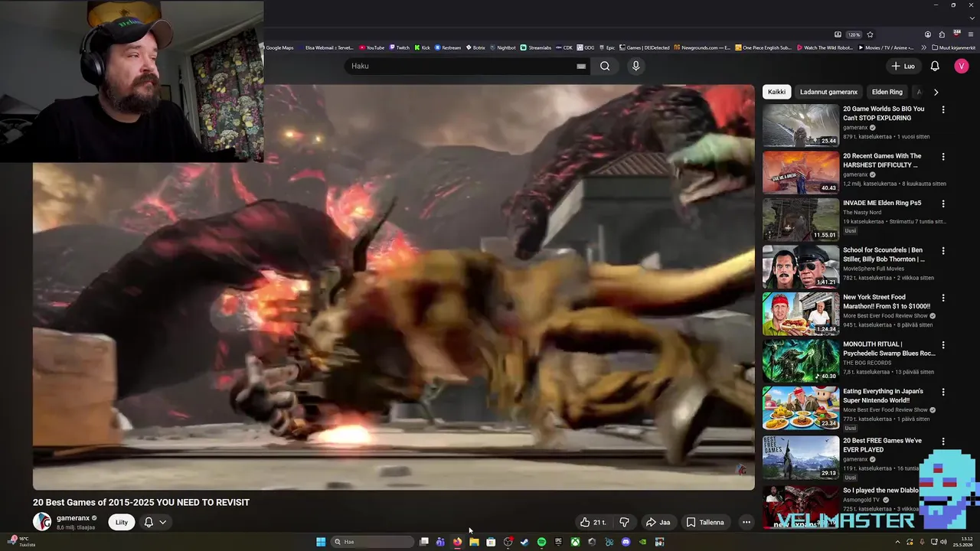This screenshot has width=980, height=551.
Task: Open the on-screen keyboard icon in search
Action: pos(581,66)
